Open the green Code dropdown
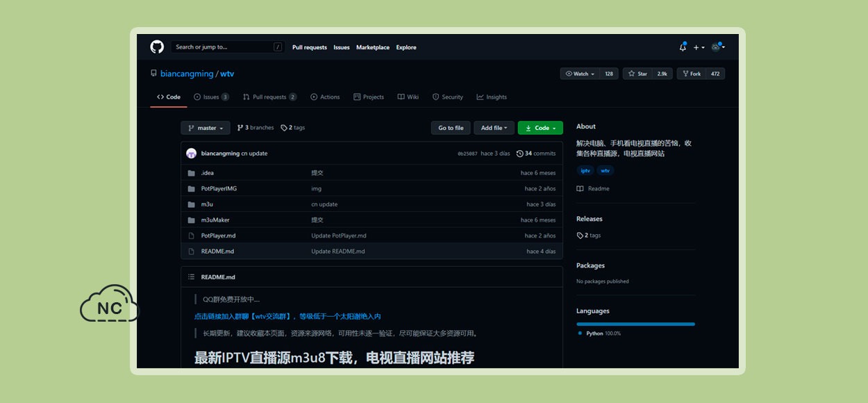Image resolution: width=868 pixels, height=403 pixels. 540,128
